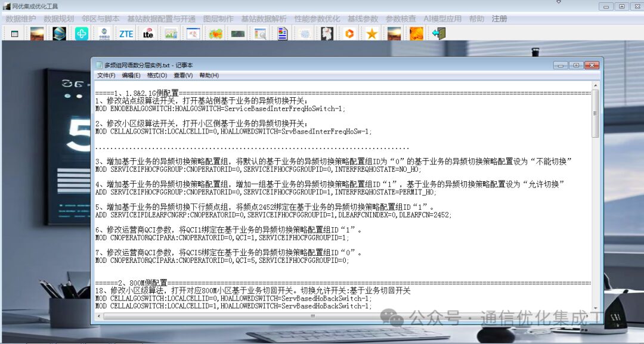Open the 基站数据配置与开通 menu
Screen dimensions: 644x344
point(162,19)
